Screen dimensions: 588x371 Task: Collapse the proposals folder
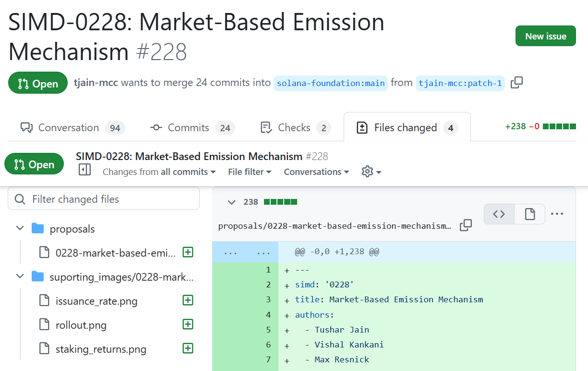click(x=20, y=228)
